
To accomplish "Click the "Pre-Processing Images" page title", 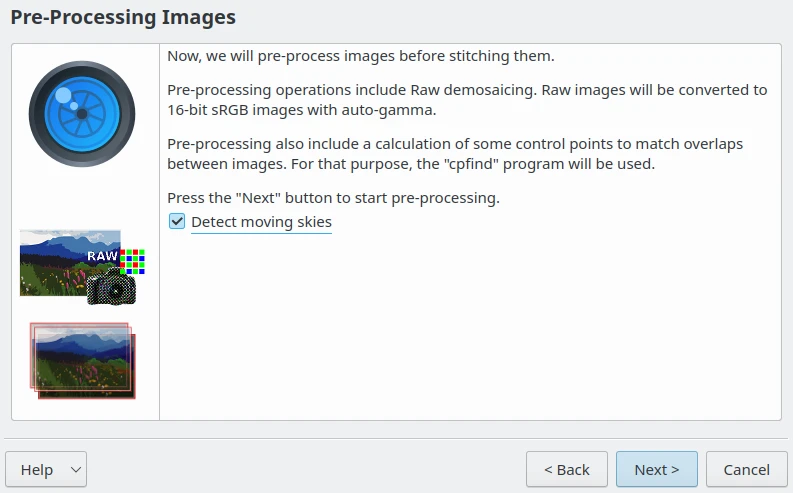I will (x=123, y=17).
